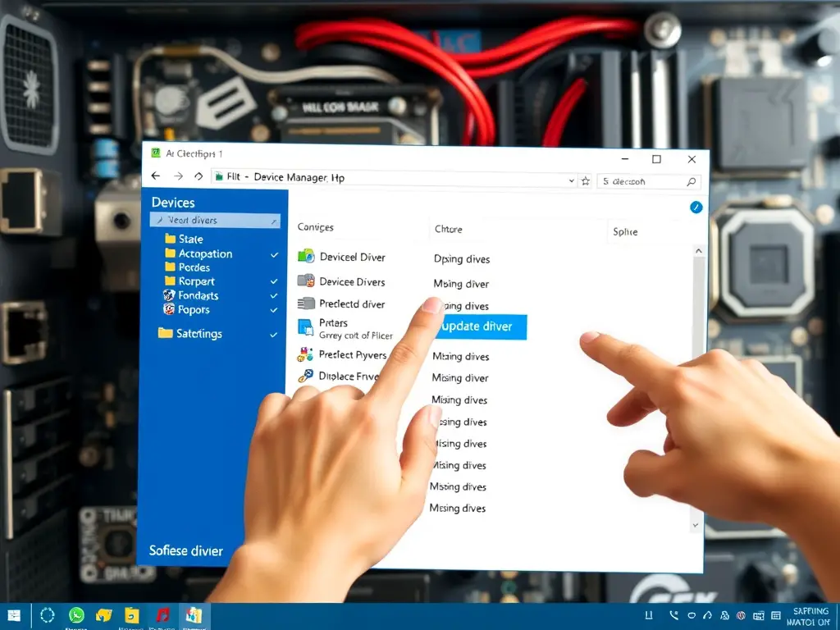
Task: Click the up-level icon beside the forward arrow
Action: [199, 176]
